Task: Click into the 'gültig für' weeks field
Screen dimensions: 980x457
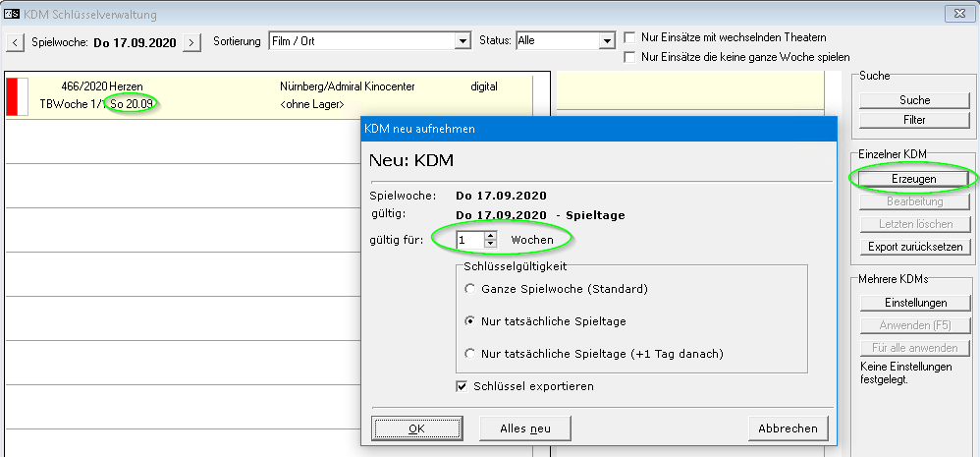Action: pos(470,239)
